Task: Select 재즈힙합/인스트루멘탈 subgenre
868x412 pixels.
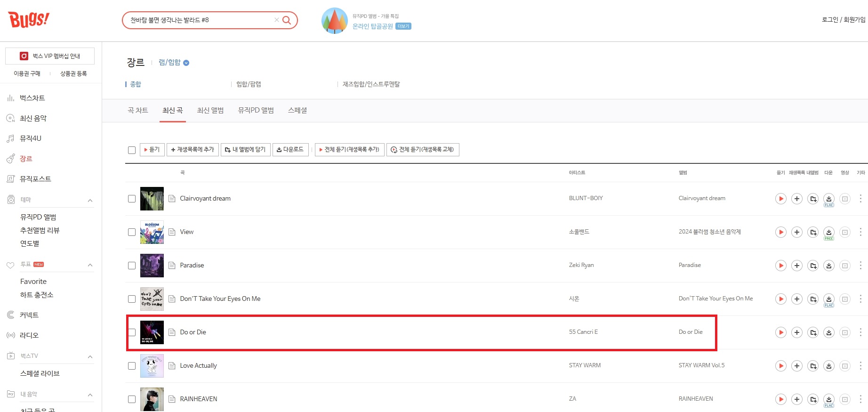Action: tap(371, 84)
